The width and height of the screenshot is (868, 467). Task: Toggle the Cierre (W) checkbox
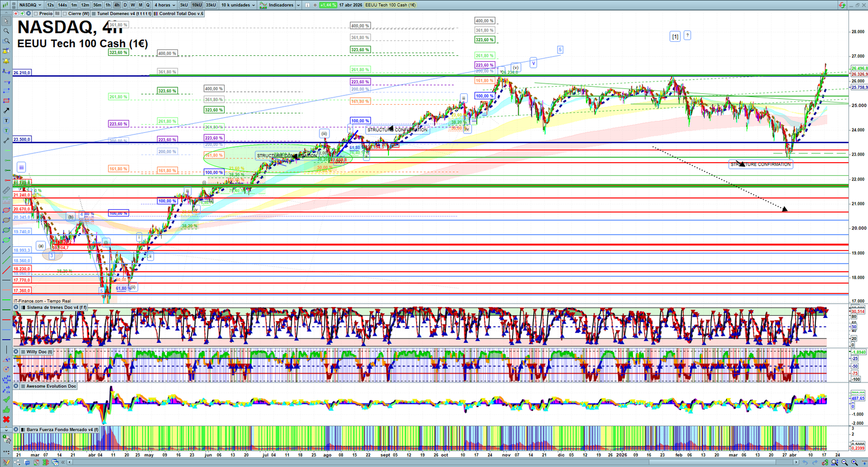pos(65,14)
